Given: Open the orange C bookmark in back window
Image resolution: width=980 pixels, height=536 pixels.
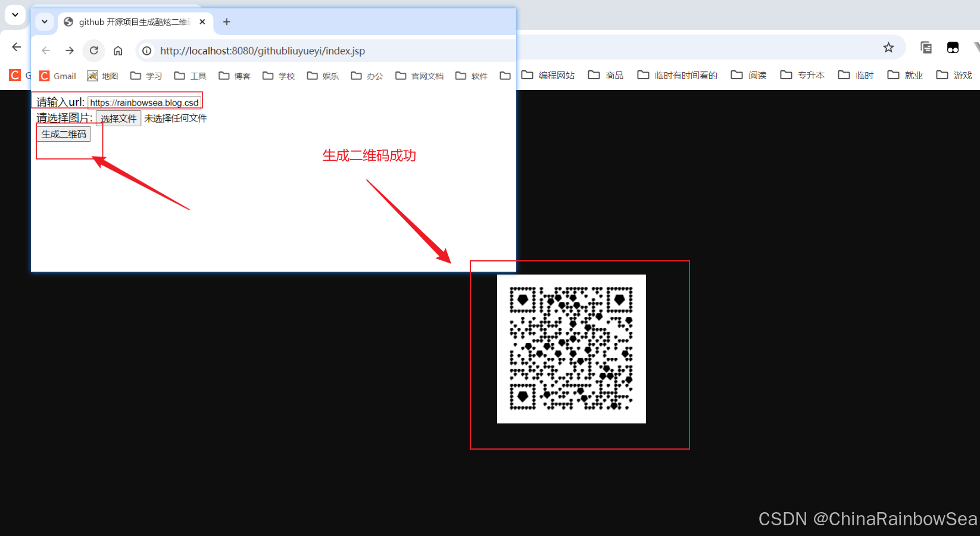Looking at the screenshot, I should (15, 75).
